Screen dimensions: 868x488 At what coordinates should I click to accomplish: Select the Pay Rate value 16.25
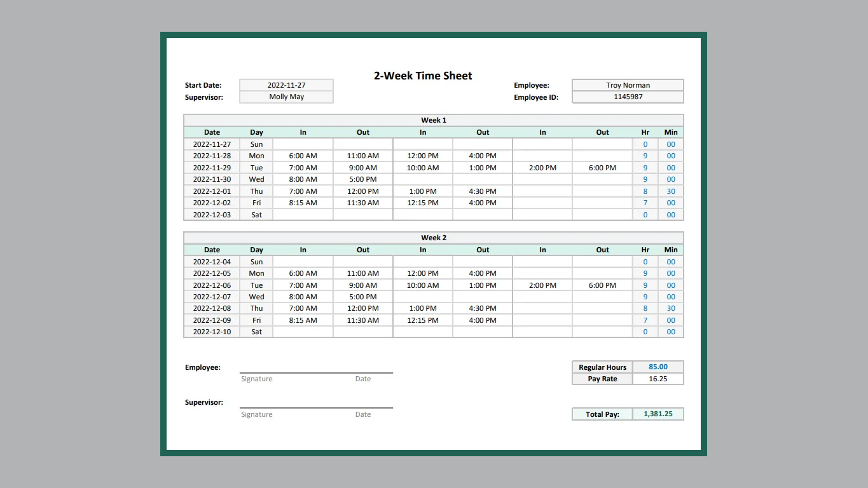point(658,379)
